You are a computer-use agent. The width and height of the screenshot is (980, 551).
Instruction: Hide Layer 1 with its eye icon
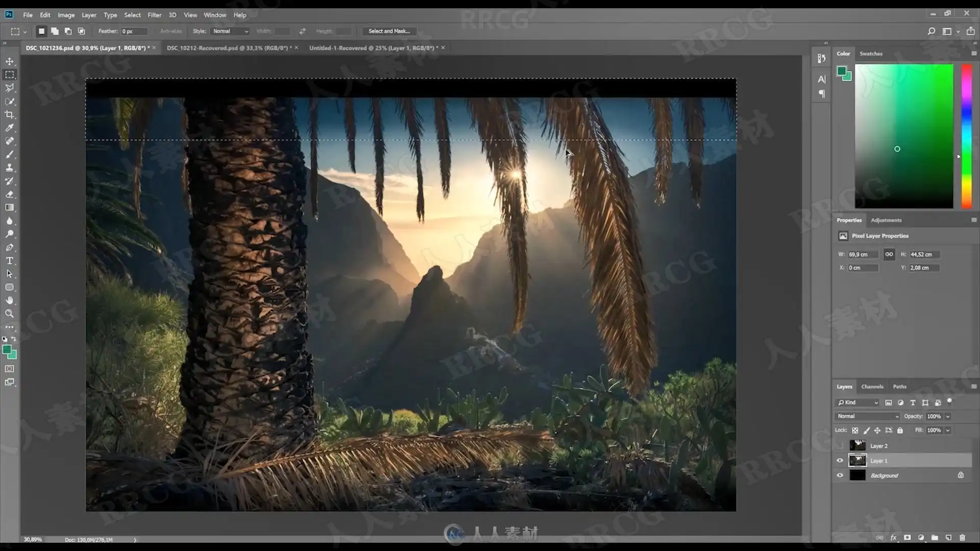(x=840, y=461)
